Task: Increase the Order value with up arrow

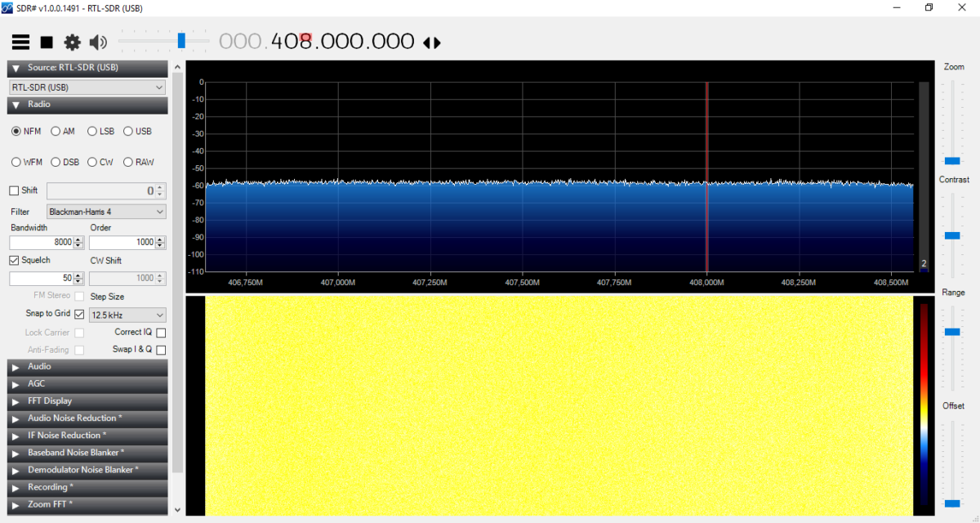Action: click(x=160, y=239)
